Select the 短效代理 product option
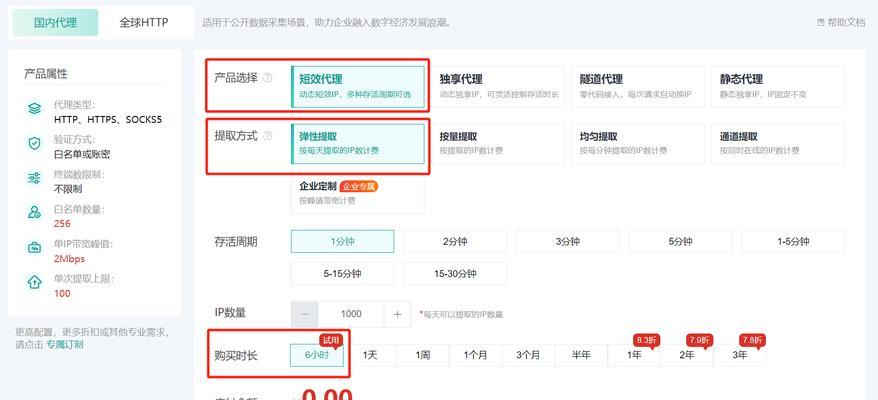Image resolution: width=878 pixels, height=400 pixels. pyautogui.click(x=358, y=86)
